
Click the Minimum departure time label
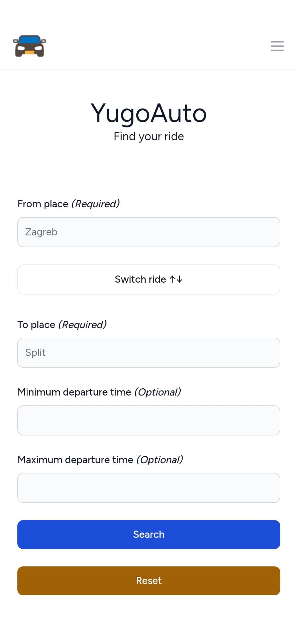coord(74,392)
